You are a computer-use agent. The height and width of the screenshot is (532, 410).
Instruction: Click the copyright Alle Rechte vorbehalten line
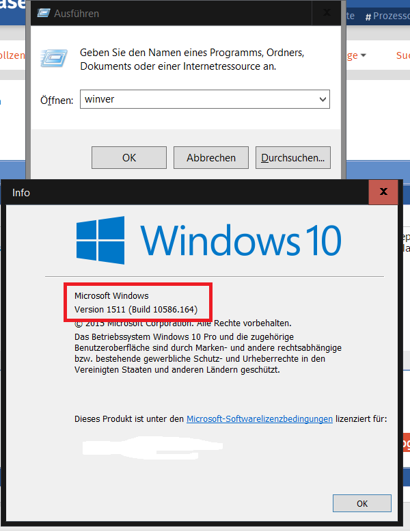coord(182,323)
